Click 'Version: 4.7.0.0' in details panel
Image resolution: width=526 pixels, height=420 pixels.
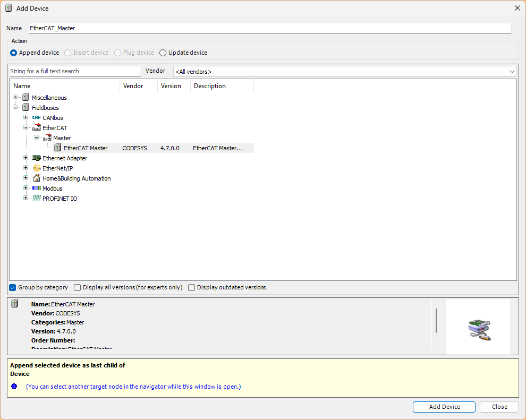pyautogui.click(x=53, y=331)
